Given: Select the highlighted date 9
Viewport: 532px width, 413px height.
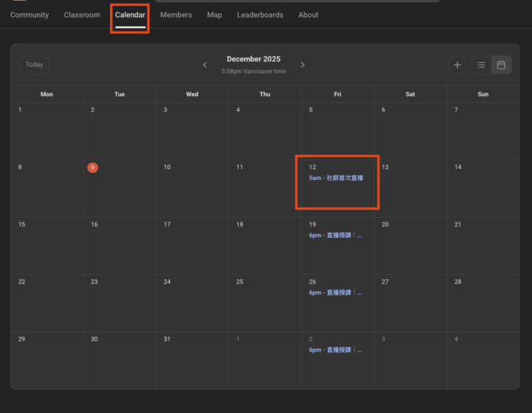Looking at the screenshot, I should pyautogui.click(x=92, y=168).
